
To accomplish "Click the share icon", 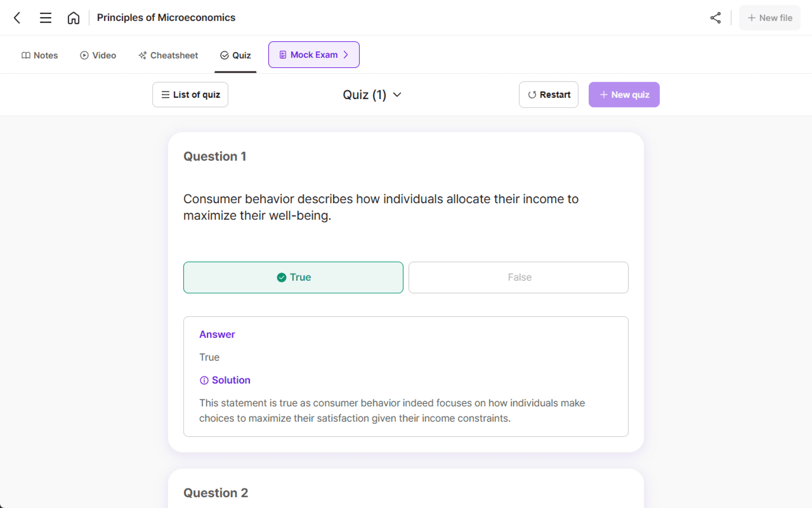I will click(715, 17).
